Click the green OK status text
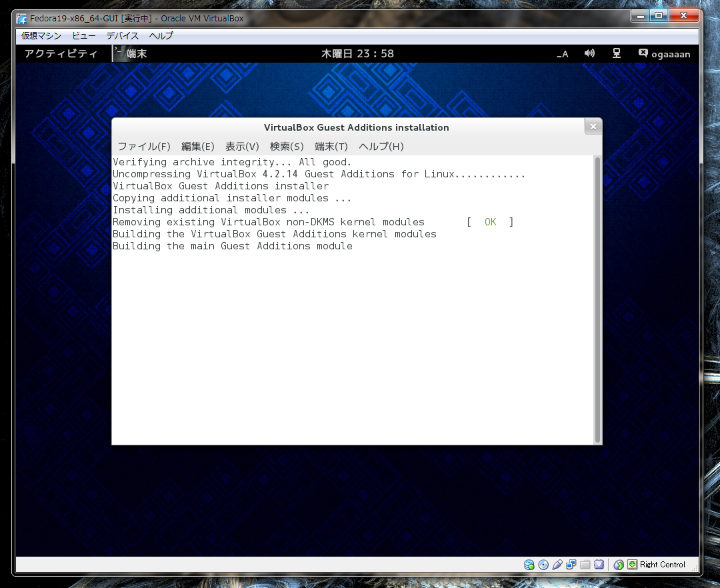The width and height of the screenshot is (720, 588). (491, 222)
